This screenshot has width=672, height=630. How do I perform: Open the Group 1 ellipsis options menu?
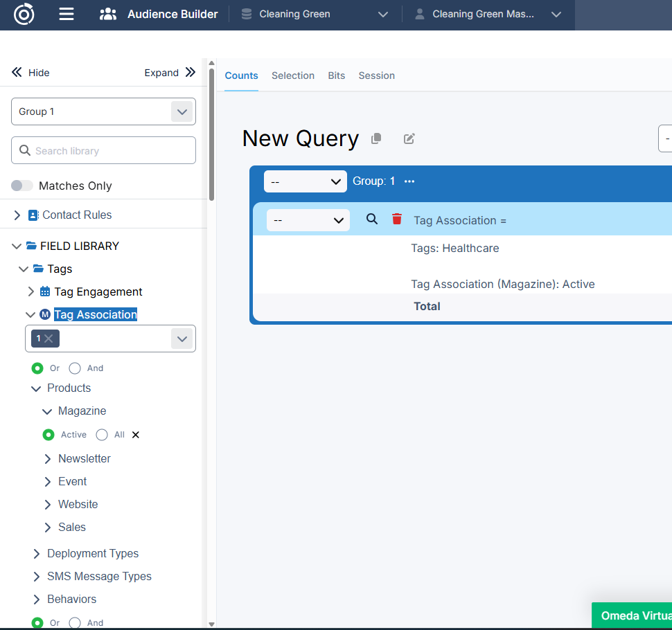[409, 181]
